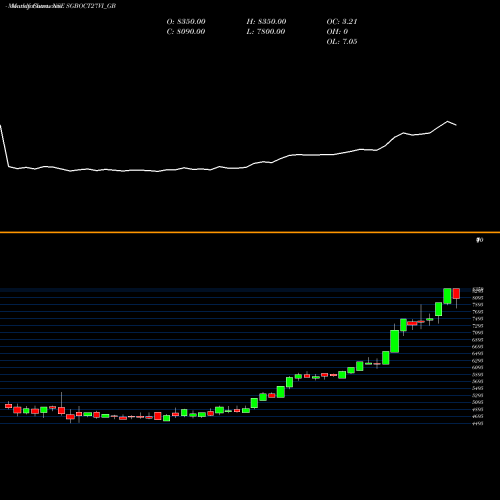Screen dimensions: 500x500
Task: Click the OH: 0 reading
Action: 337,32
